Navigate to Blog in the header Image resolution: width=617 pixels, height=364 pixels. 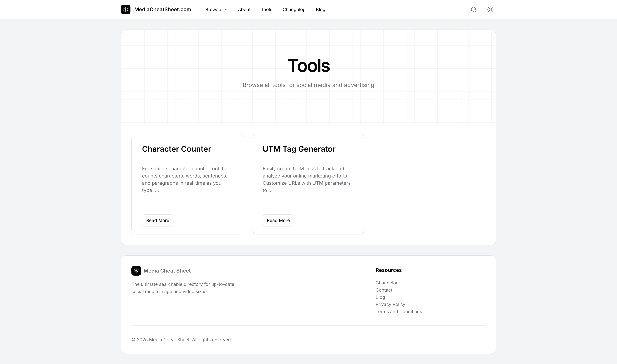tap(320, 10)
